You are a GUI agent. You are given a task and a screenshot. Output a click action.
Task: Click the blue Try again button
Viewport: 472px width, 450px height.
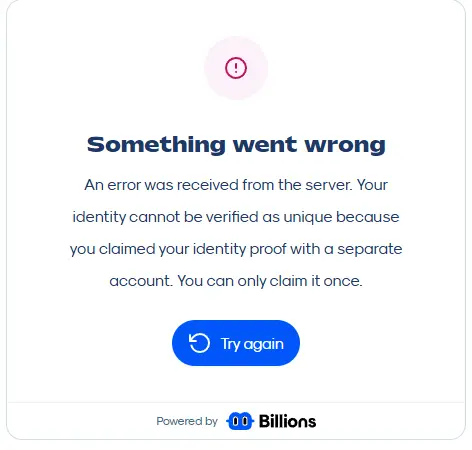click(x=236, y=343)
